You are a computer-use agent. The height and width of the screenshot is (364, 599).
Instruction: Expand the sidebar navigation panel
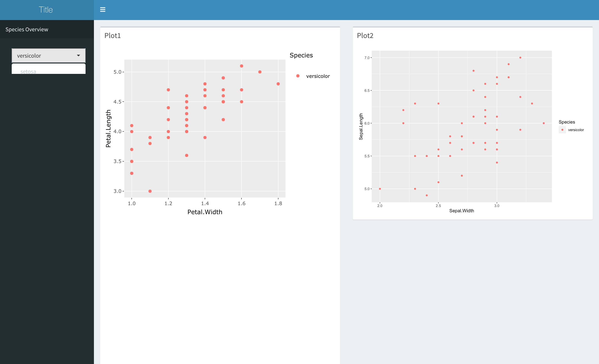tap(103, 9)
